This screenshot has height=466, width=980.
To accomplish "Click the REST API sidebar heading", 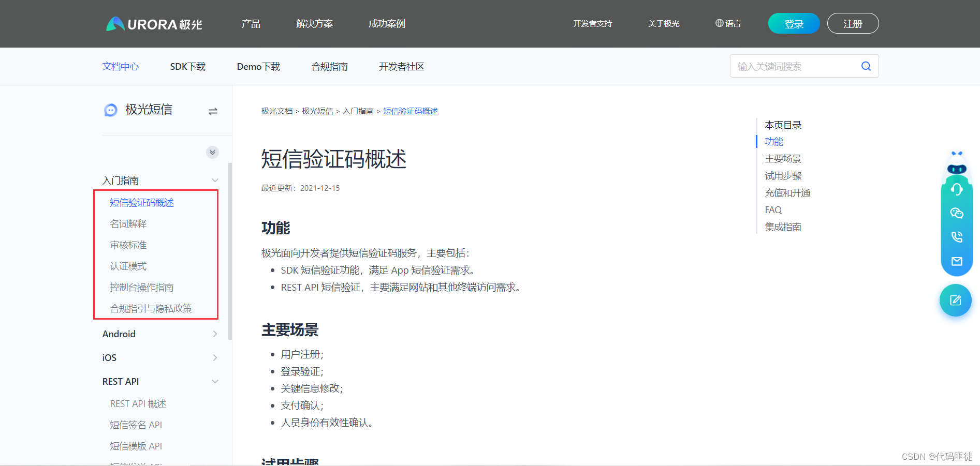I will click(121, 382).
